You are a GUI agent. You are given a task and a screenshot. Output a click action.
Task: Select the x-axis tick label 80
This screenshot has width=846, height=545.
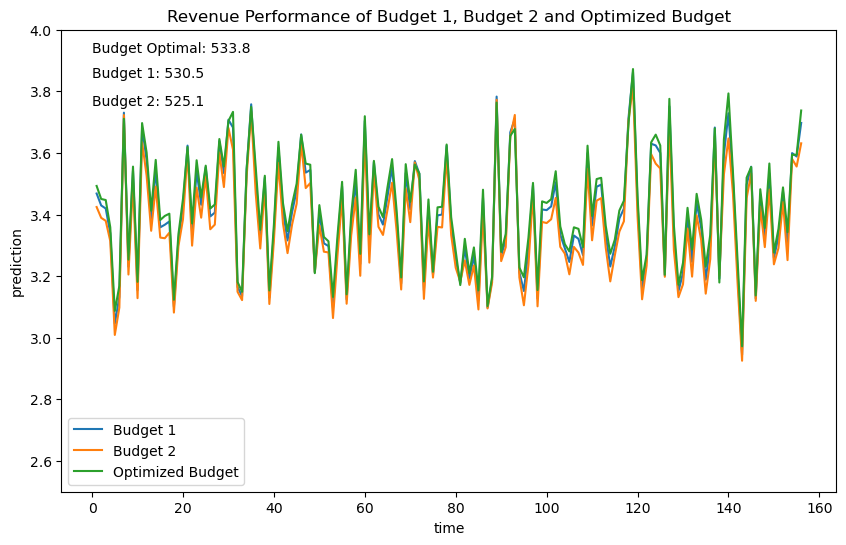[456, 508]
